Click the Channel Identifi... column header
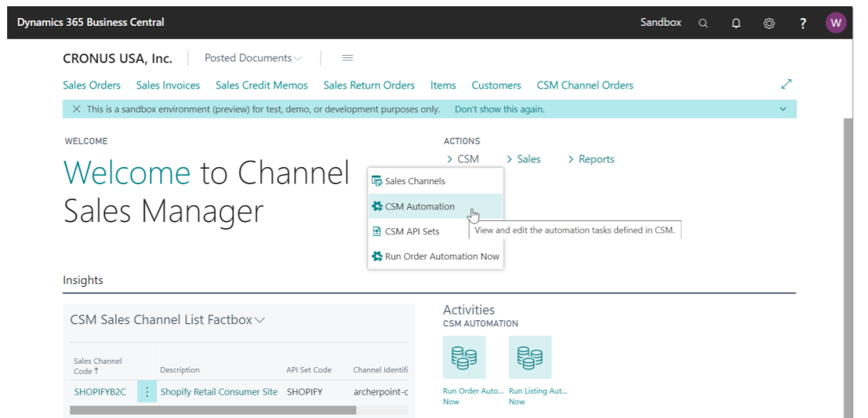The image size is (868, 418). (380, 370)
